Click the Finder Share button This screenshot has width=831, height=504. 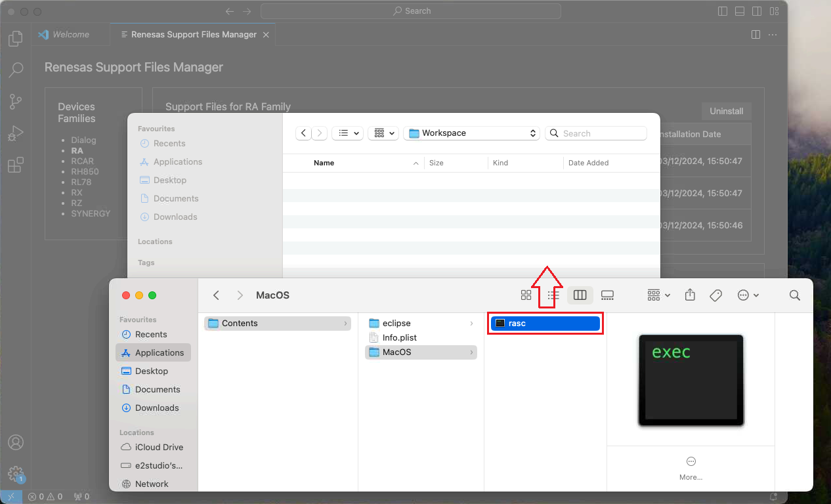(x=690, y=295)
